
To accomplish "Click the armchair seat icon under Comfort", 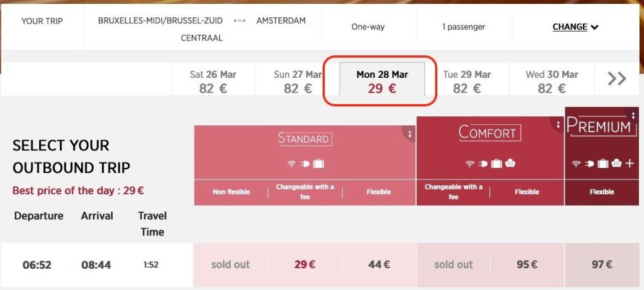I will [x=510, y=164].
